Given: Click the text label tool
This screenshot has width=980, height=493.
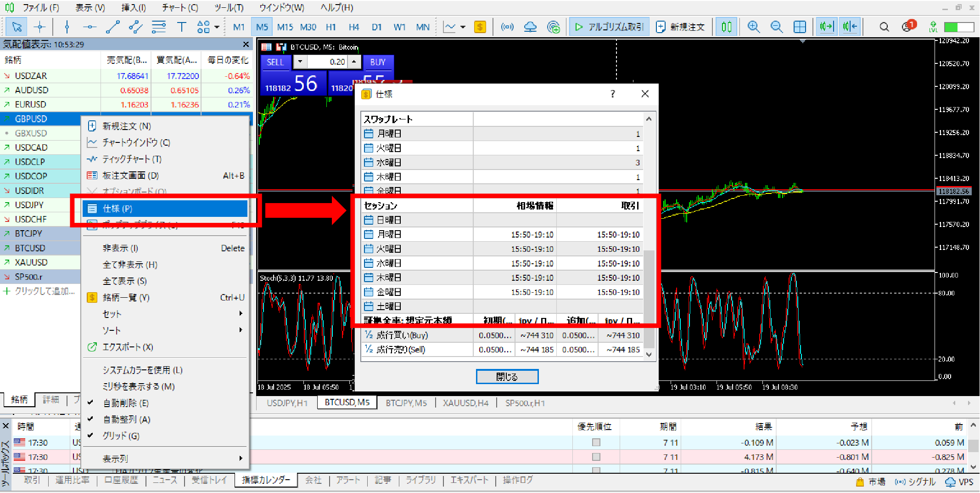Looking at the screenshot, I should coord(181,27).
